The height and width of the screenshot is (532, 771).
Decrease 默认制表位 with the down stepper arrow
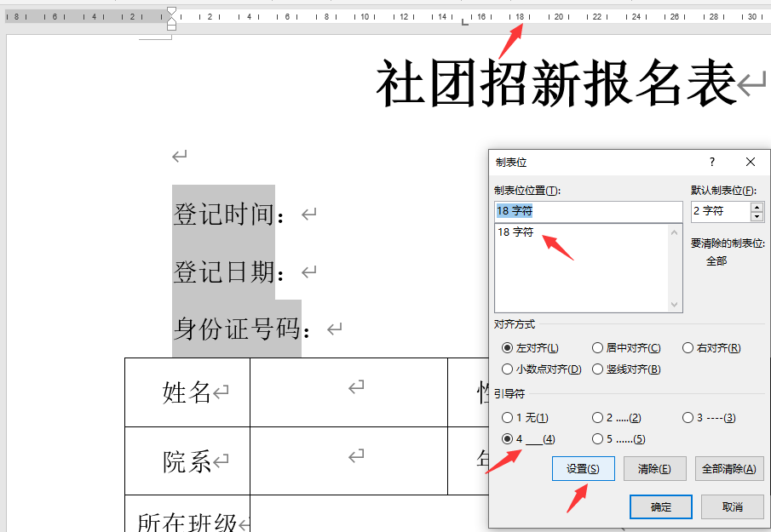(x=757, y=215)
